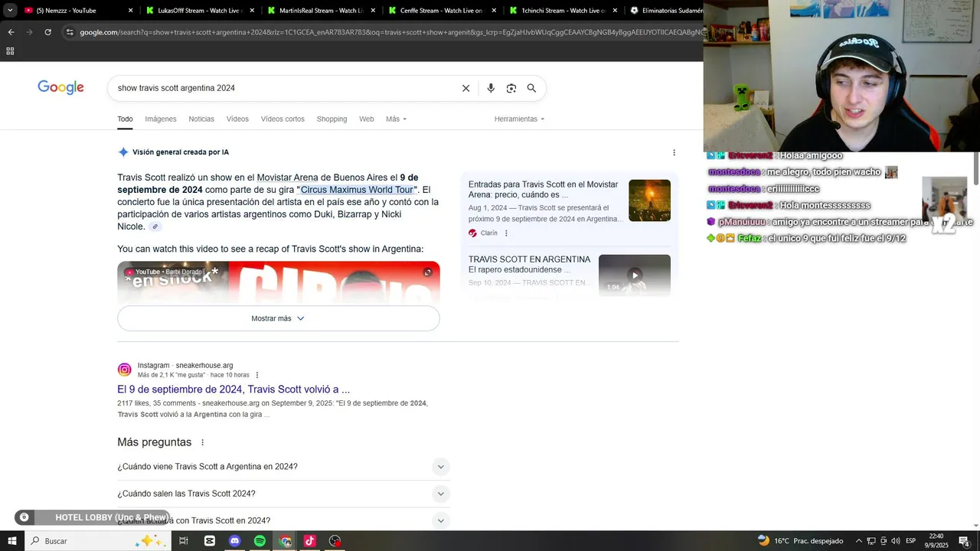Select the Noticias results tab
This screenshot has height=551, width=980.
(x=201, y=119)
